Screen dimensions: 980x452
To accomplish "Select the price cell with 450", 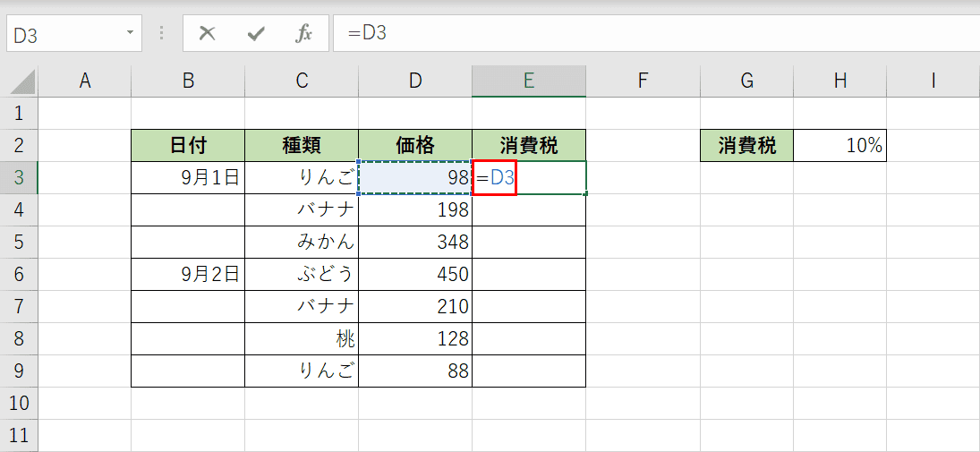I will pyautogui.click(x=415, y=275).
